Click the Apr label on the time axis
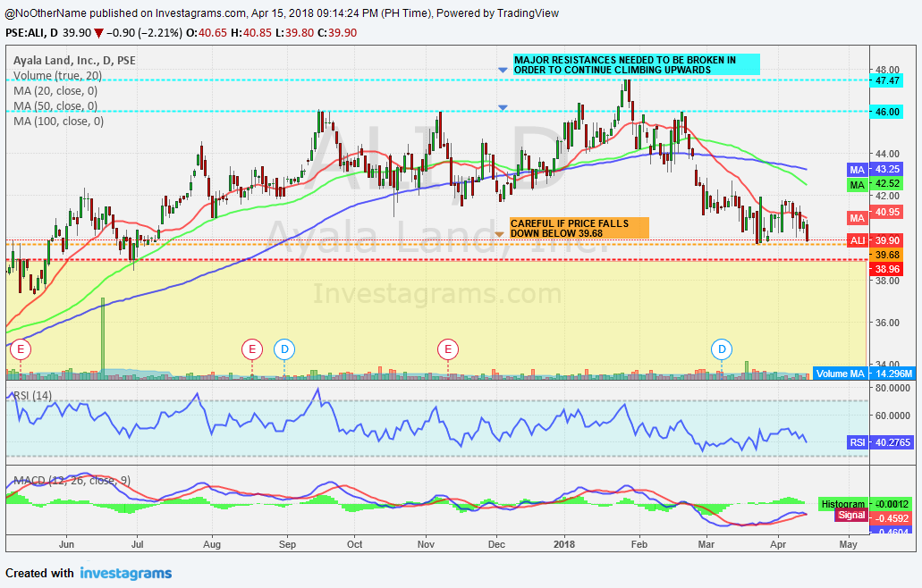 coord(778,544)
